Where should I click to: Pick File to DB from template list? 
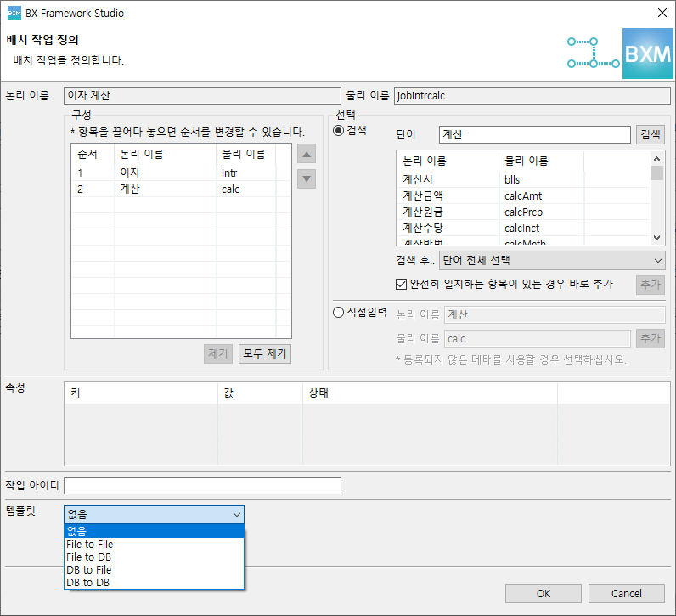click(89, 557)
